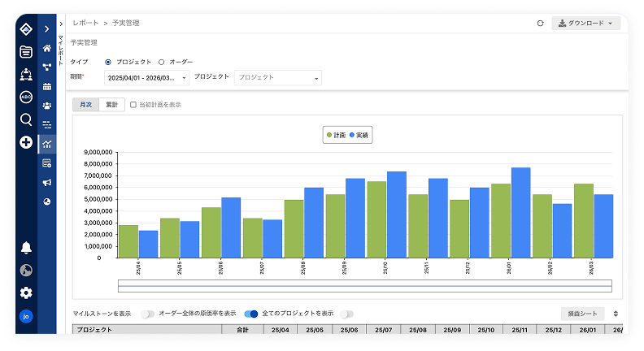Open the 期間 date range dropdown

[146, 78]
